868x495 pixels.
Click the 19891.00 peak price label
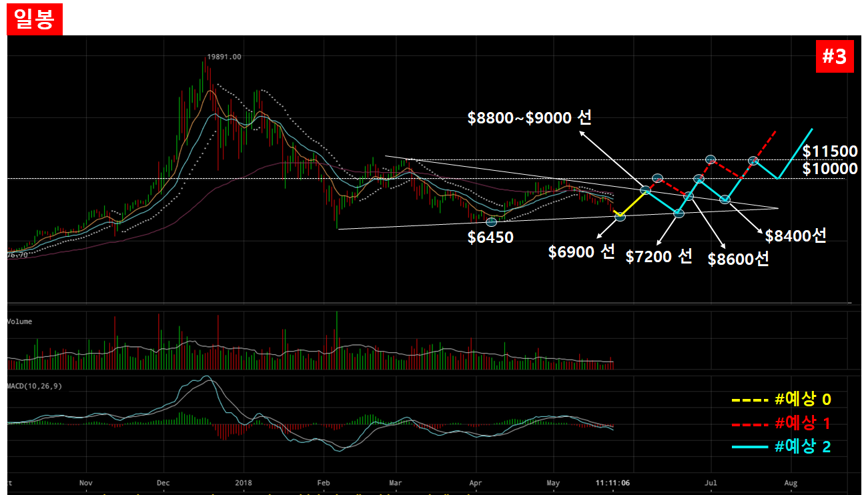point(224,57)
